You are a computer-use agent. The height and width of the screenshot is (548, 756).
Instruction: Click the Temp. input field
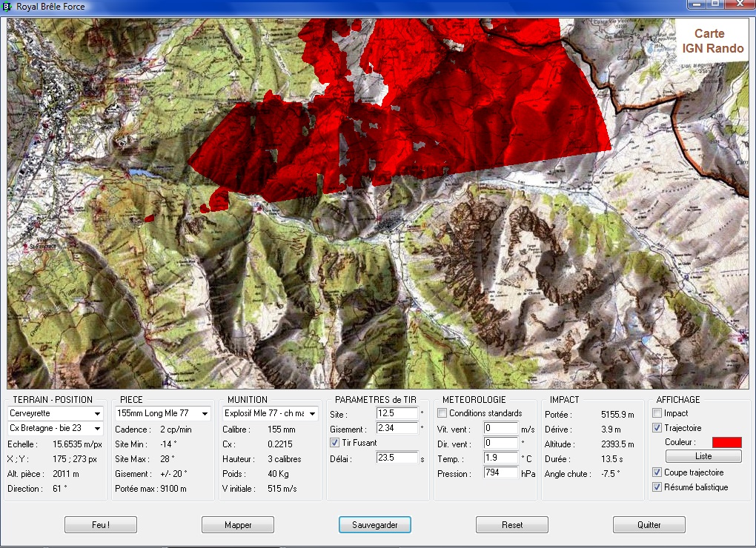click(501, 458)
